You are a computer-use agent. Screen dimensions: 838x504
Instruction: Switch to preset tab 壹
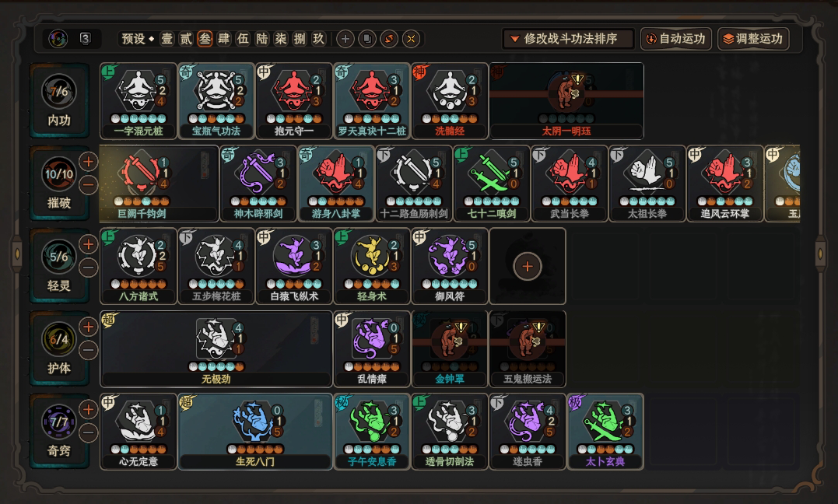[x=167, y=39]
